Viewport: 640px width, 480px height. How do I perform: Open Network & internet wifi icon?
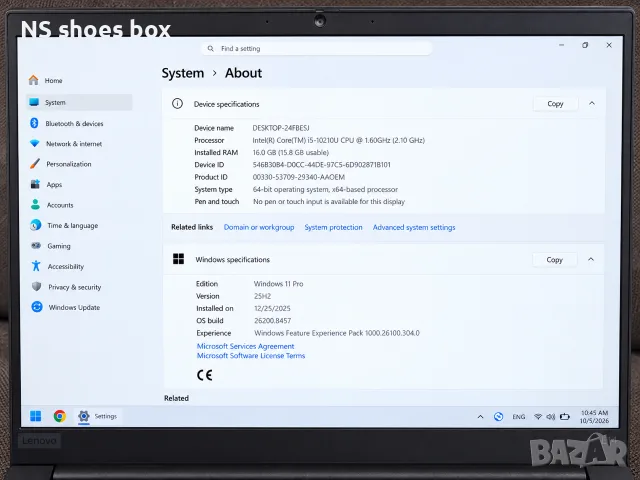[x=35, y=143]
